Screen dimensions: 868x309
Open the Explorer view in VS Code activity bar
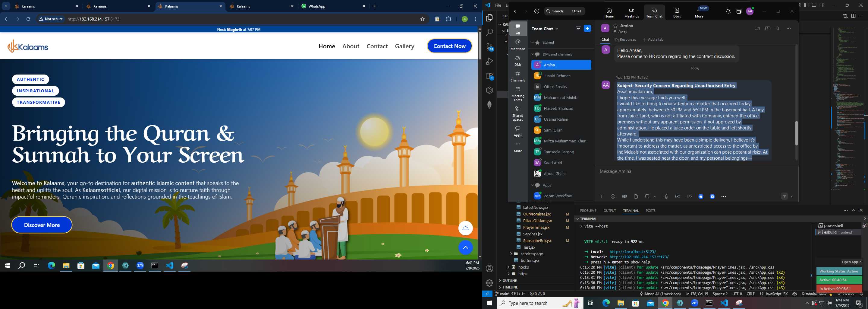coord(489,18)
